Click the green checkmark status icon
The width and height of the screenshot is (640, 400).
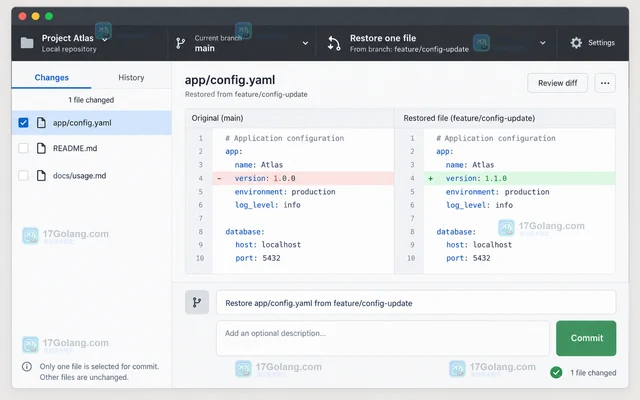(556, 372)
